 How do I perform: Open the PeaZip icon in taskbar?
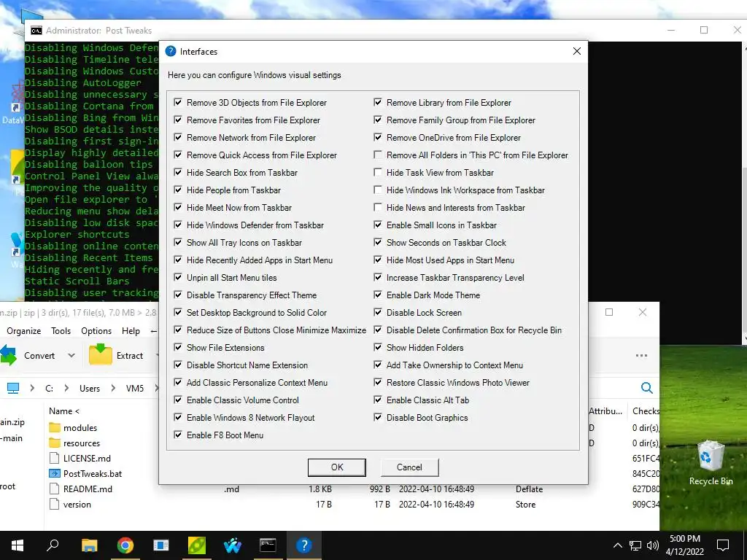(x=196, y=545)
